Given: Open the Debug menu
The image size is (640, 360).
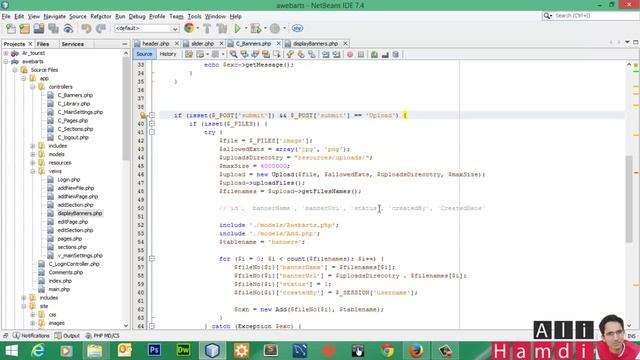Looking at the screenshot, I should click(x=137, y=16).
